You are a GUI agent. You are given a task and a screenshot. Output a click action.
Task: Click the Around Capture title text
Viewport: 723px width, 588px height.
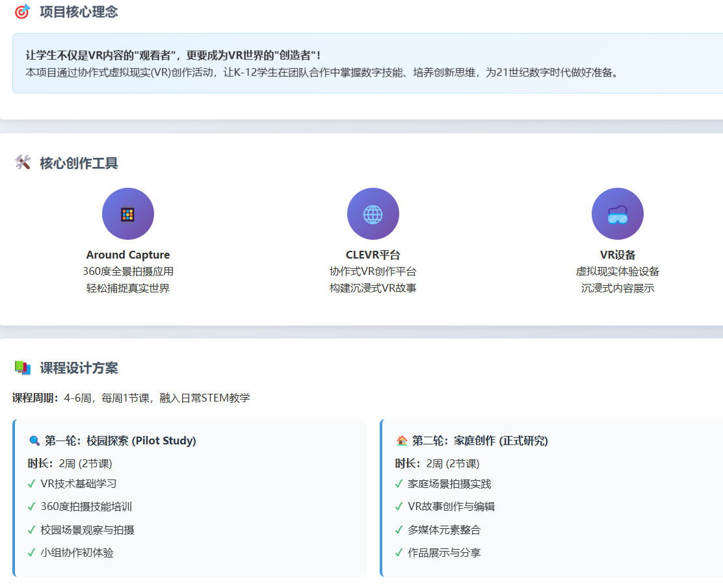pos(128,255)
